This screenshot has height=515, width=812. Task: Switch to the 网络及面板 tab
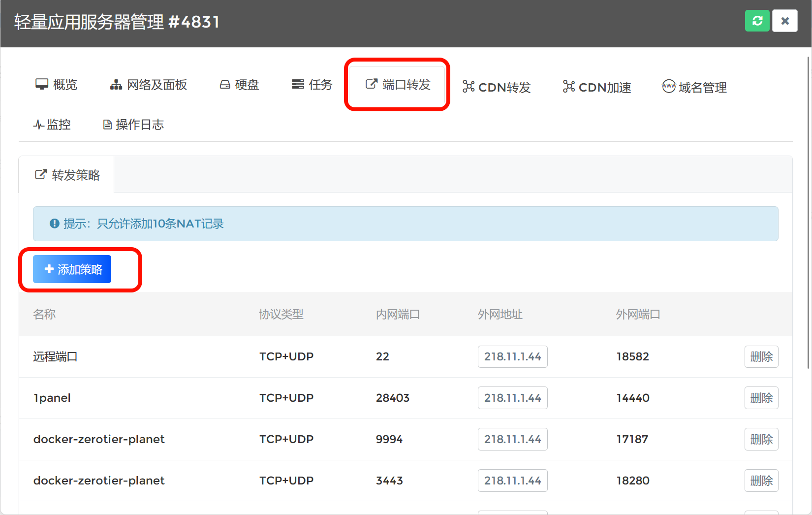click(148, 85)
